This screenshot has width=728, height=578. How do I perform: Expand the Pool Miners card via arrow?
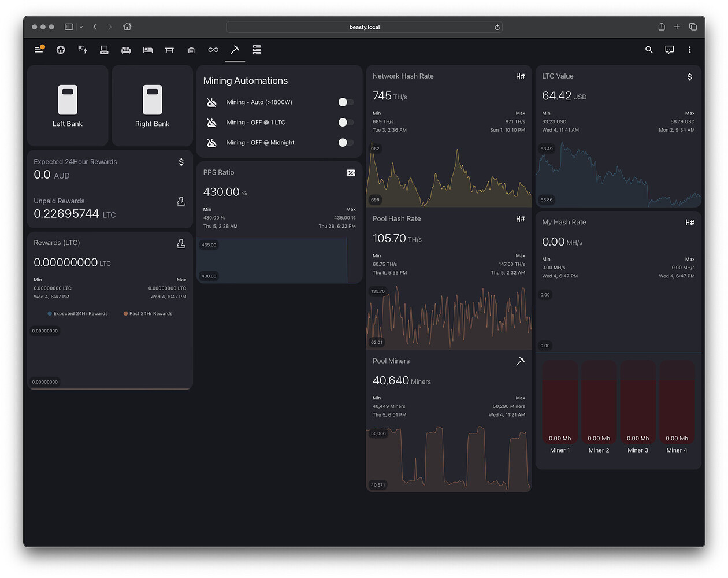pos(520,361)
